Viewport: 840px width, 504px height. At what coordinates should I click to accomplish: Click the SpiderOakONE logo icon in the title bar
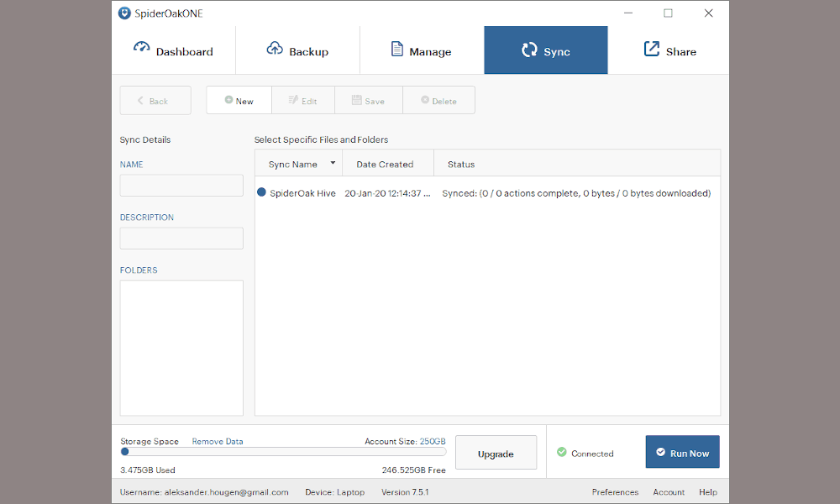pos(124,13)
